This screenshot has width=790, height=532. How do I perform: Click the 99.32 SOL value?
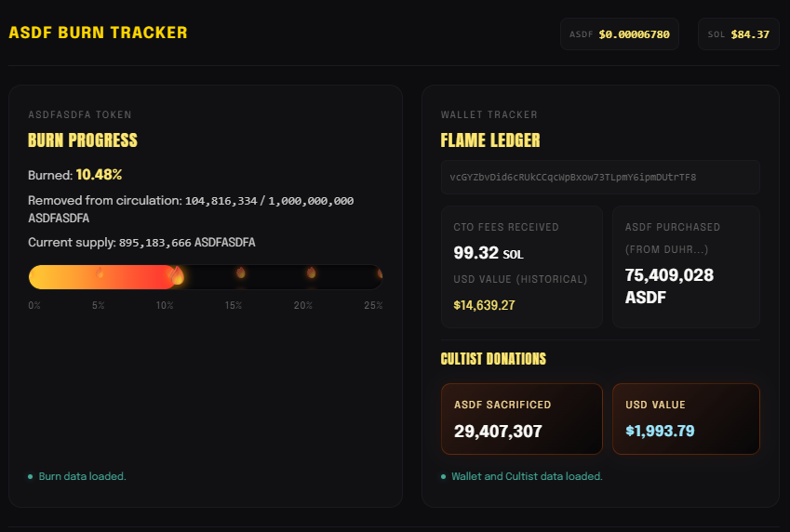click(x=489, y=252)
